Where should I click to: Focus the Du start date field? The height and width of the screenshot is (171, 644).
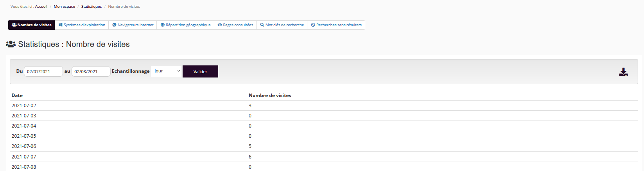pyautogui.click(x=43, y=72)
